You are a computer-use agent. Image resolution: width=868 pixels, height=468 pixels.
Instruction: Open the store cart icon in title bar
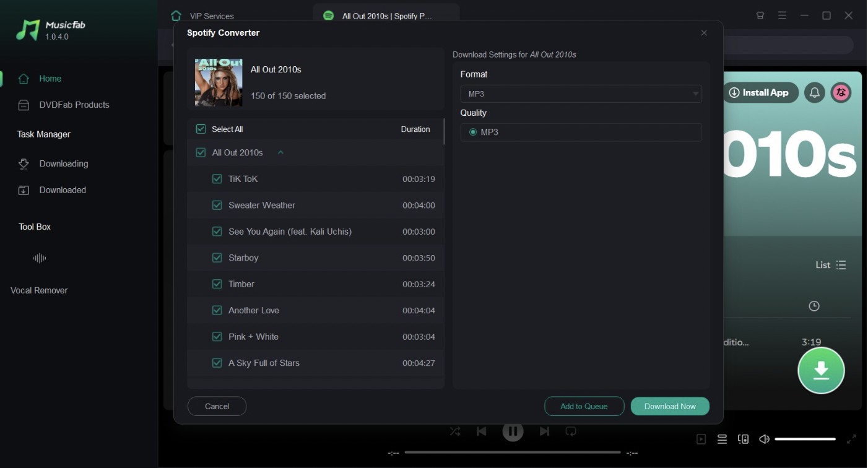coord(760,15)
